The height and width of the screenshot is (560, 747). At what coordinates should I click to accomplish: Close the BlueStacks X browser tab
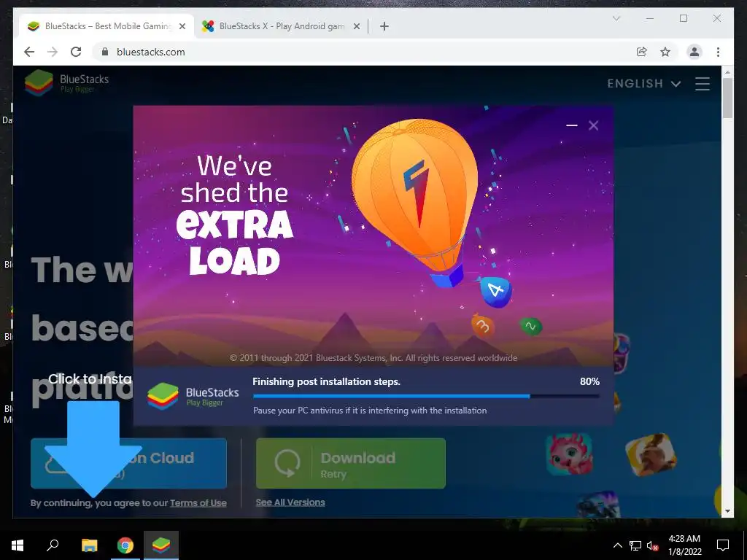pos(356,27)
